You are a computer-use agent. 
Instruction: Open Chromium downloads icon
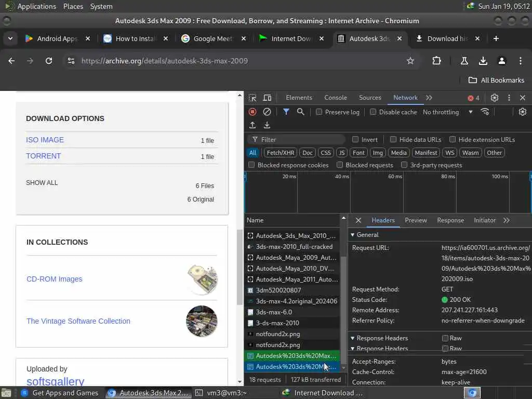[483, 61]
